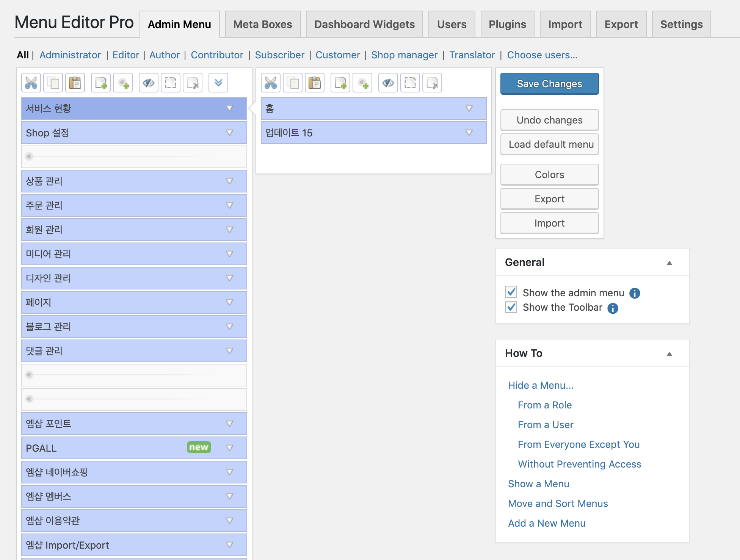Click copy icon in submenu toolbar
740x560 pixels.
point(293,83)
